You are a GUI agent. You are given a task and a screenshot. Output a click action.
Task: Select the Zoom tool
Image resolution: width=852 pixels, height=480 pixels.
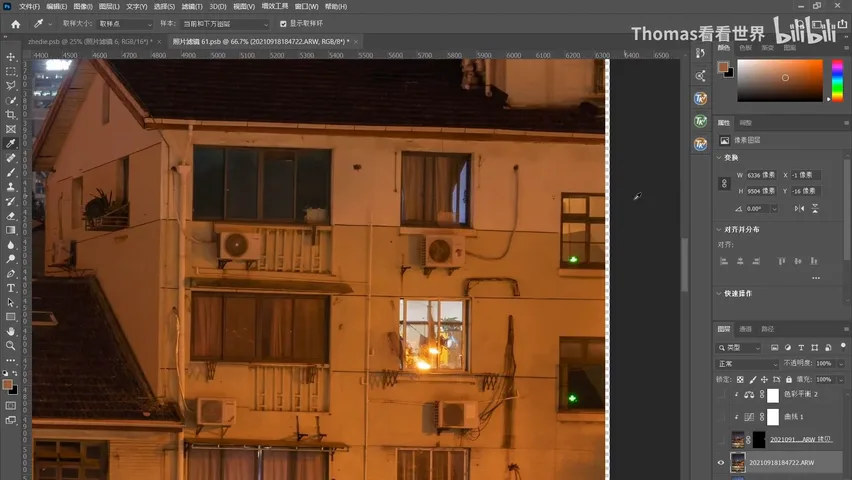(x=10, y=346)
